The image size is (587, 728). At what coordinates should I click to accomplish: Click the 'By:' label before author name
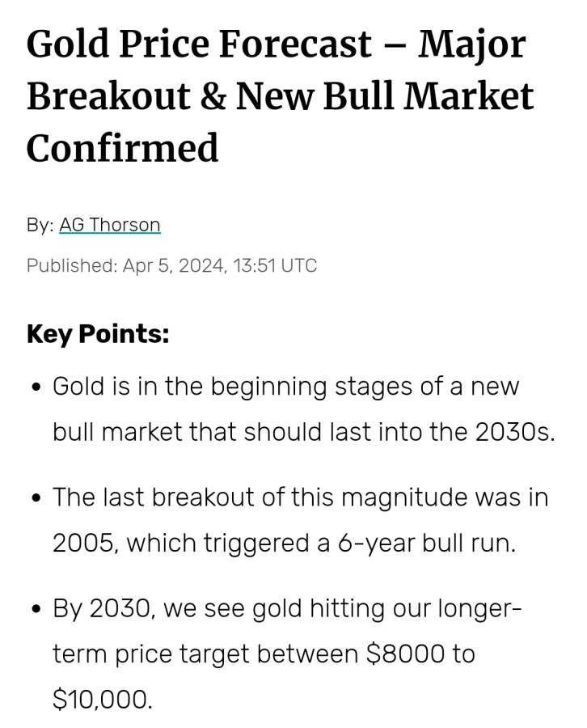[40, 224]
